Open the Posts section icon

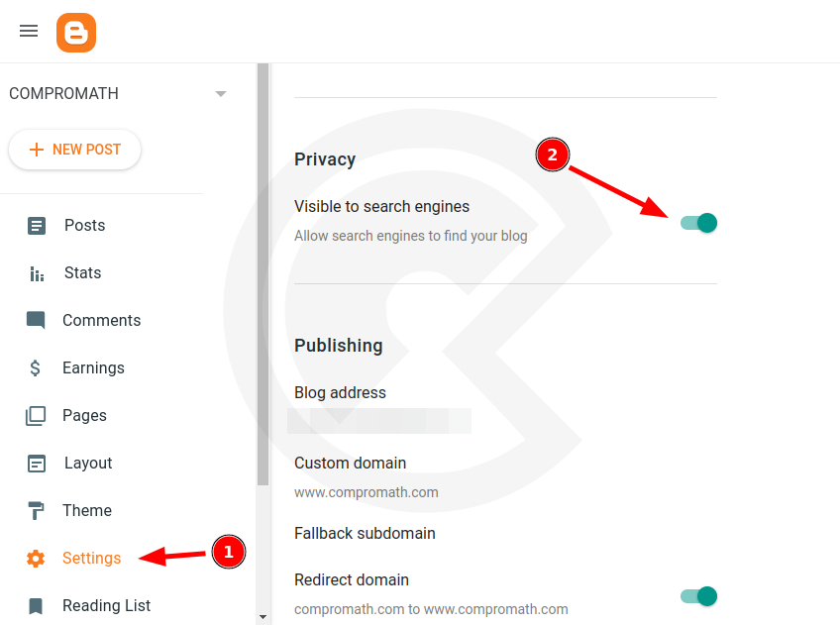36,225
